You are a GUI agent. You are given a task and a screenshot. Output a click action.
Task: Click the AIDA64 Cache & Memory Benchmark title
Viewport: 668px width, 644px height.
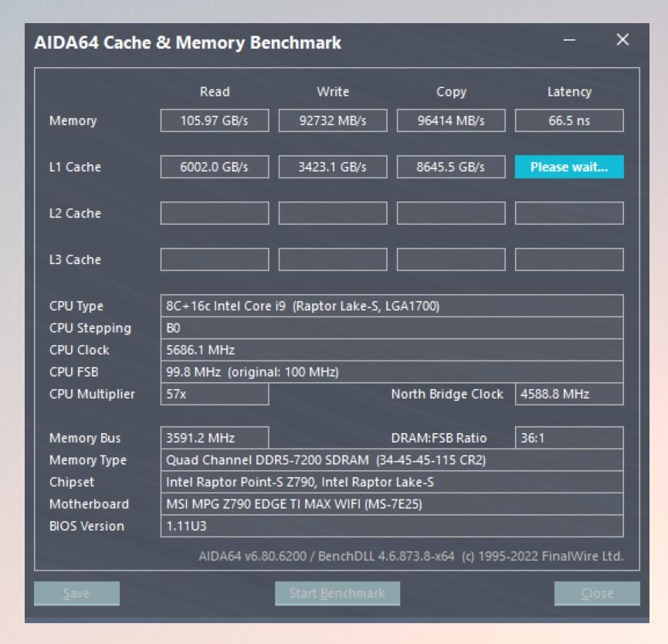click(x=188, y=43)
